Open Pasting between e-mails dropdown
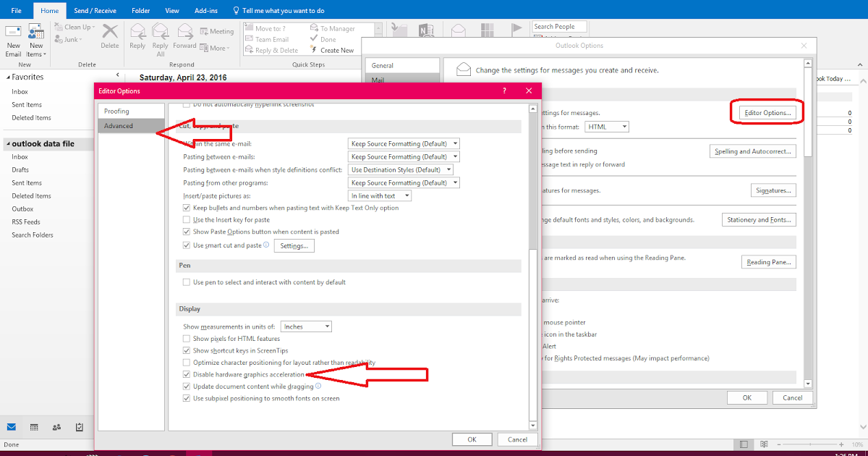This screenshot has height=456, width=868. [x=404, y=156]
